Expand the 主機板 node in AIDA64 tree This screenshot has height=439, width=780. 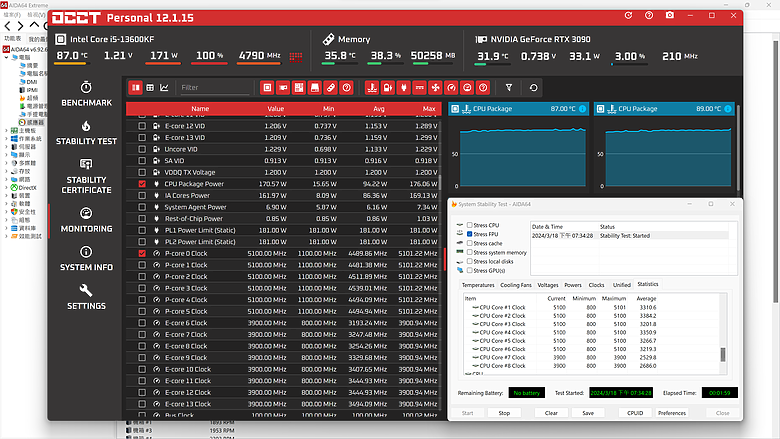[6, 130]
